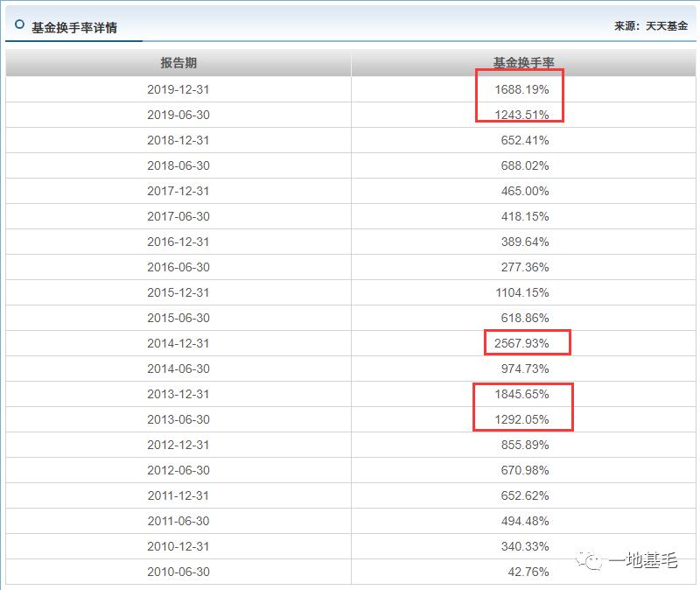Select the 389.64% turnover value
The height and width of the screenshot is (590, 700).
click(x=525, y=242)
